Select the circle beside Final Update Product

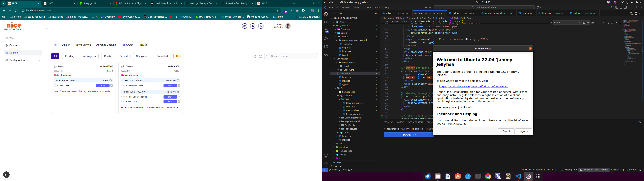(x=122, y=97)
